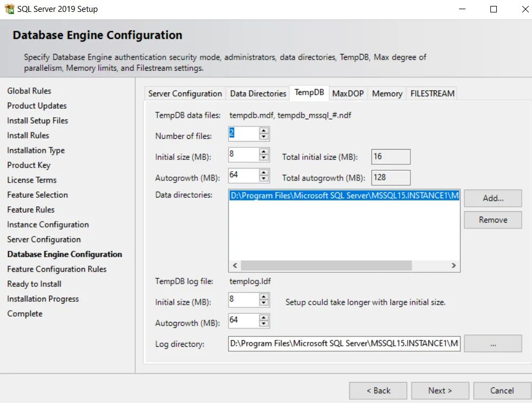Click right arrow of data directories scrollbar
The image size is (532, 403).
click(x=454, y=265)
